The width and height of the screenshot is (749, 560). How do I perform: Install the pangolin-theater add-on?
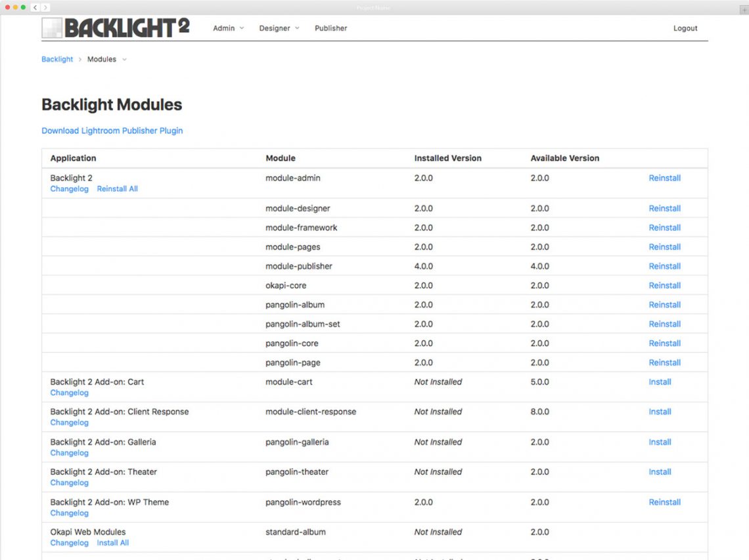660,471
